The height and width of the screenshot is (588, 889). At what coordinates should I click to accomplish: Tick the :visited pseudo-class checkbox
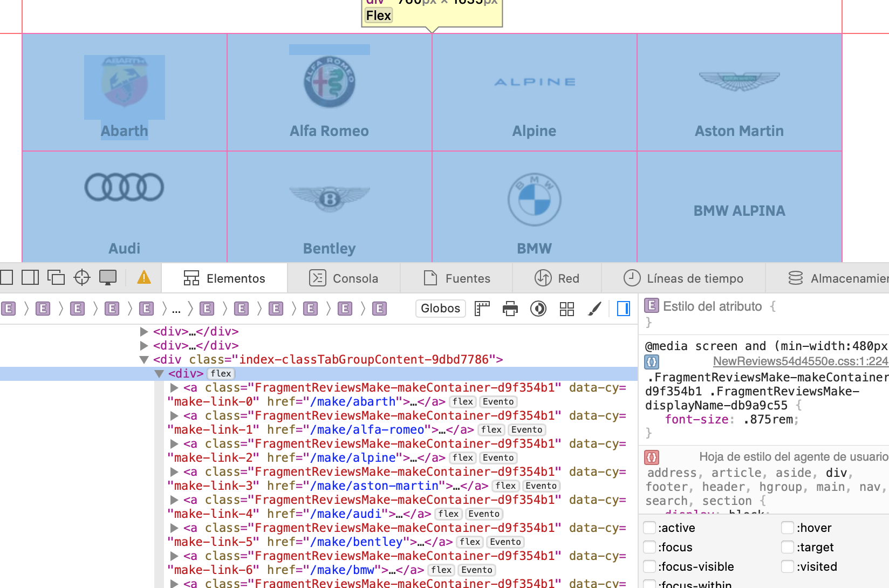pos(788,566)
